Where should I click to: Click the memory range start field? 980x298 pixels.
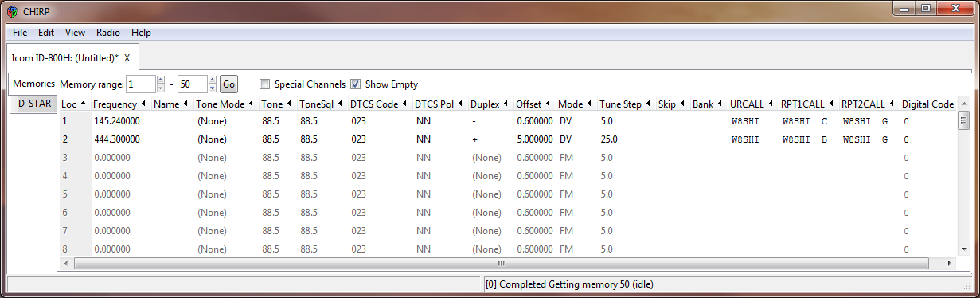click(x=141, y=84)
